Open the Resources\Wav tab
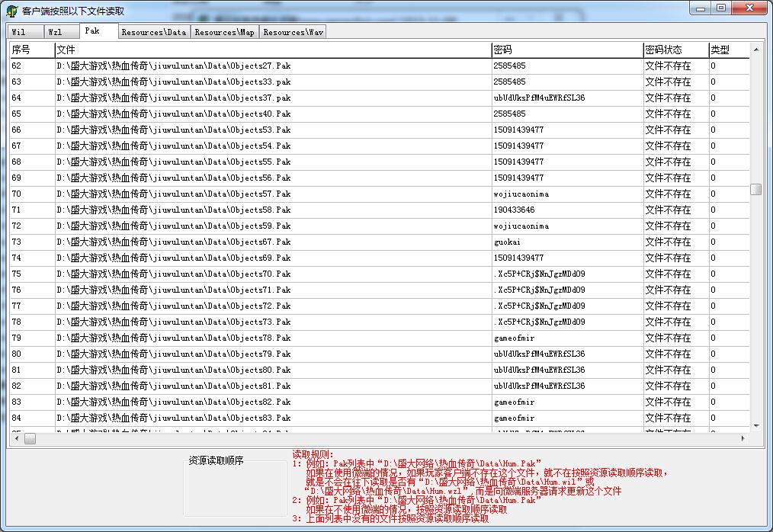 (x=293, y=32)
